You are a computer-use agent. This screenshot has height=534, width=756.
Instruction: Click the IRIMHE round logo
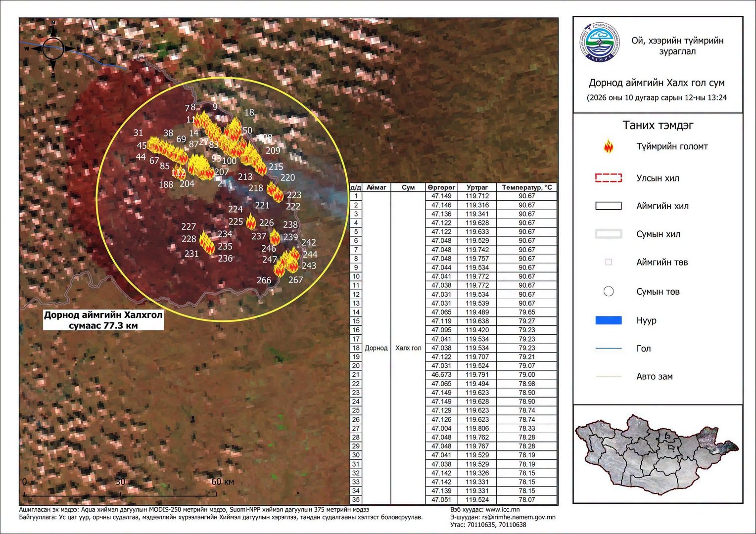600,43
